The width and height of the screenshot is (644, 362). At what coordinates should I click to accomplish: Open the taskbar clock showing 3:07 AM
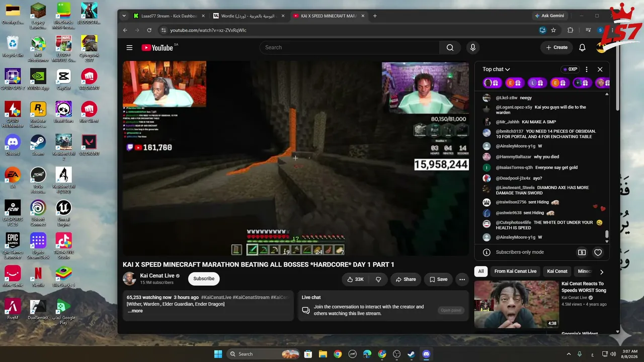[x=630, y=354]
